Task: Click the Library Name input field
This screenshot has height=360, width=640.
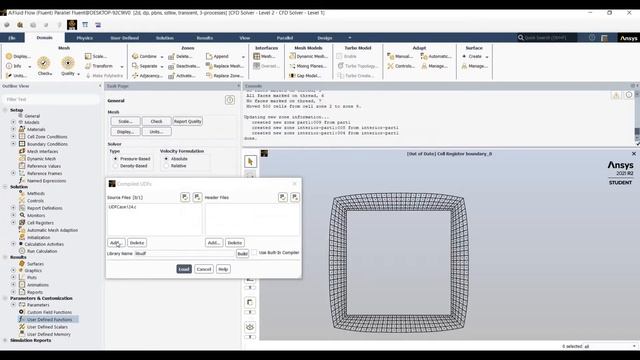Action: (x=184, y=253)
